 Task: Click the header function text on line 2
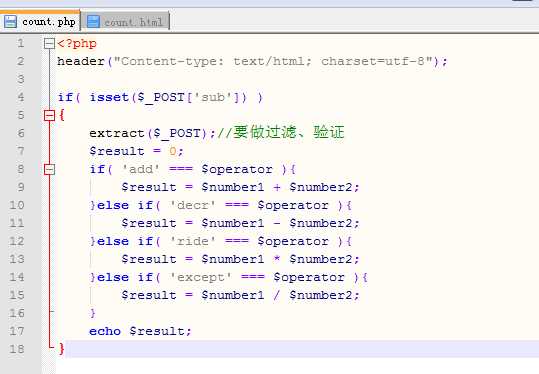click(x=81, y=61)
